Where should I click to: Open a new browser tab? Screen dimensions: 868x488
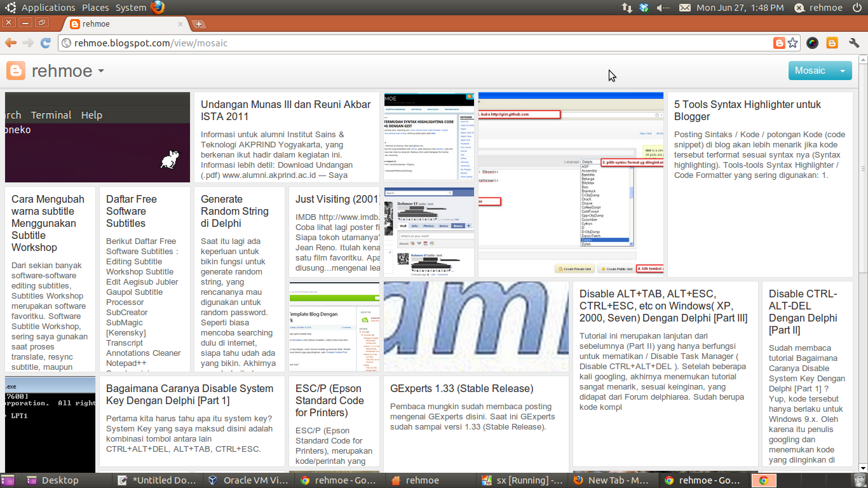click(x=199, y=24)
